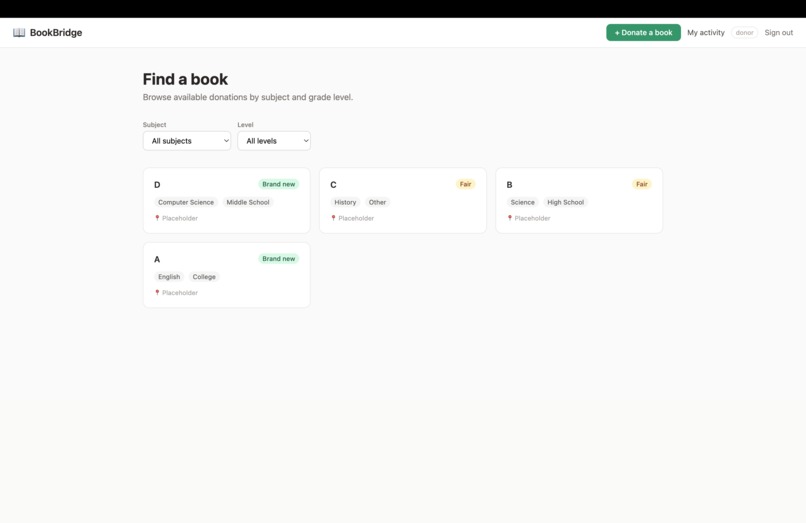Open the Level dropdown (All levels)
Screen dimensions: 806x523
(274, 141)
